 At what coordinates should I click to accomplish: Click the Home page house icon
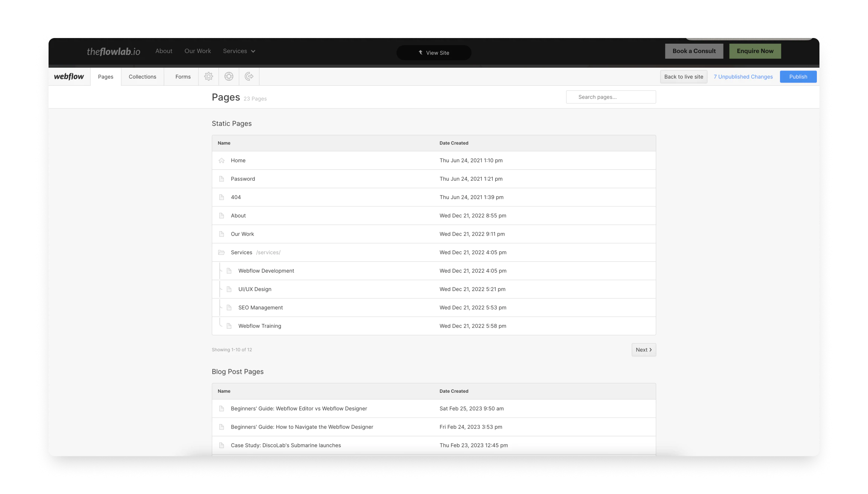[x=221, y=160]
